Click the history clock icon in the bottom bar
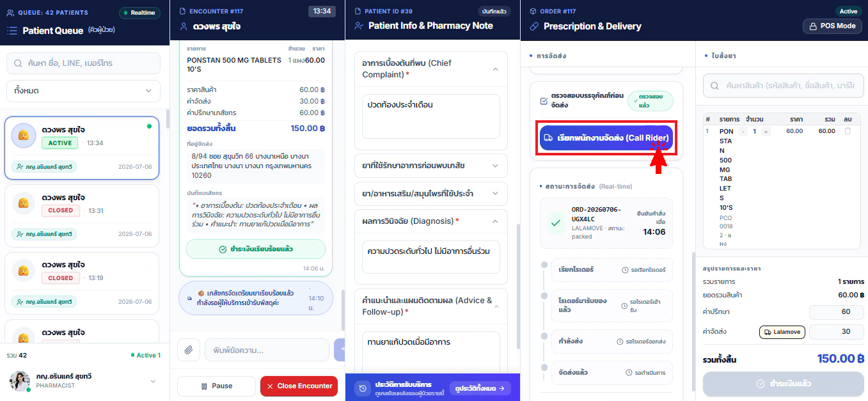868x401 pixels. [x=363, y=388]
